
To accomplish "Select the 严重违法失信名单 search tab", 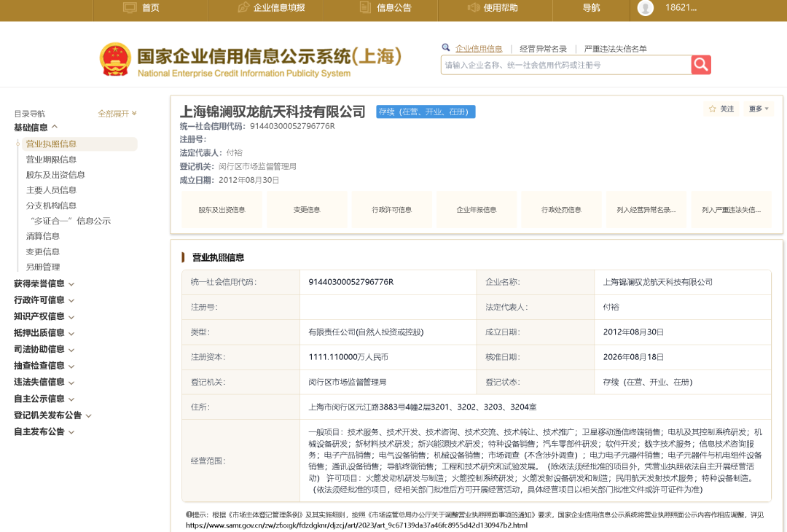I will pos(615,49).
